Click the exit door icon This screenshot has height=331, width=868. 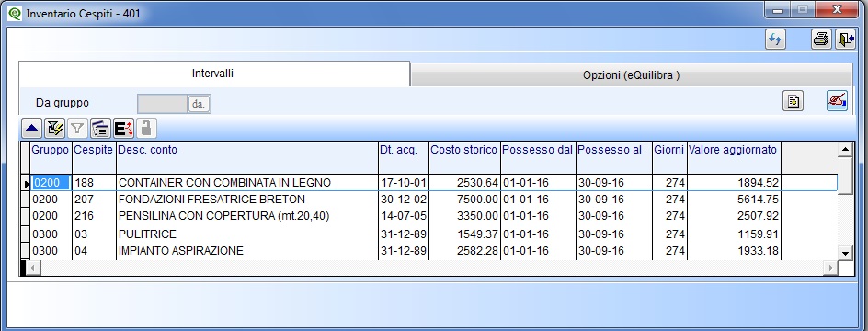pos(845,40)
